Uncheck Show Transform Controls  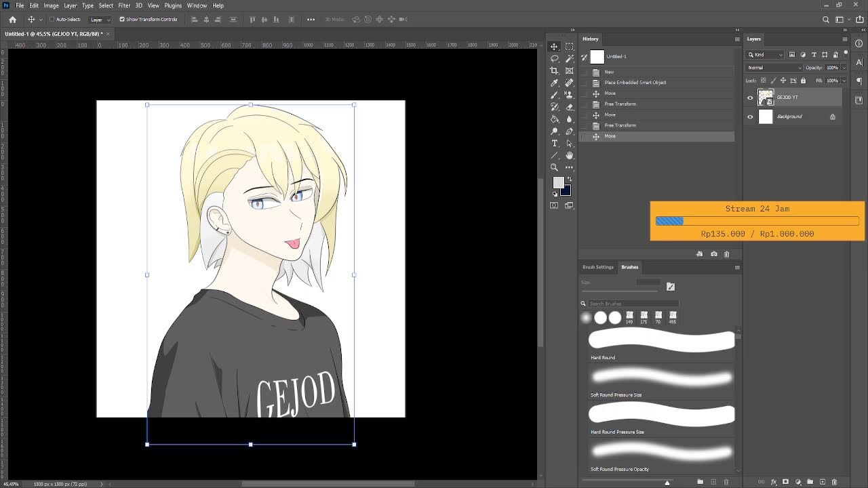click(122, 20)
